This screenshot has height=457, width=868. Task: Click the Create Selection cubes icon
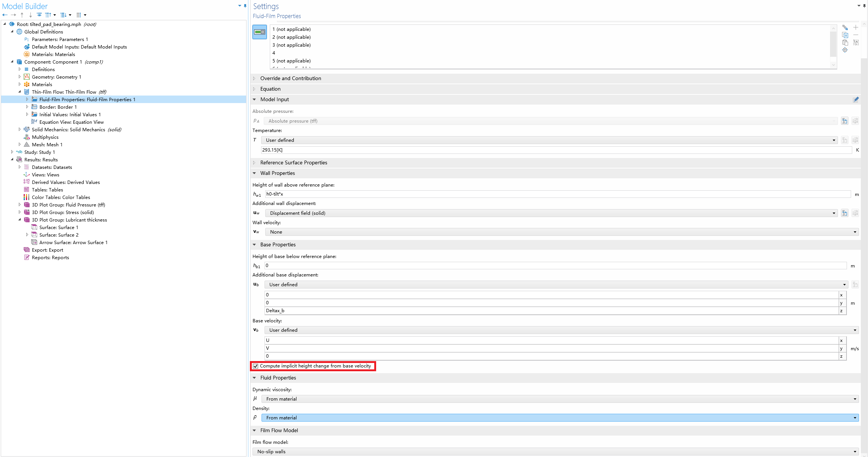[x=845, y=27]
